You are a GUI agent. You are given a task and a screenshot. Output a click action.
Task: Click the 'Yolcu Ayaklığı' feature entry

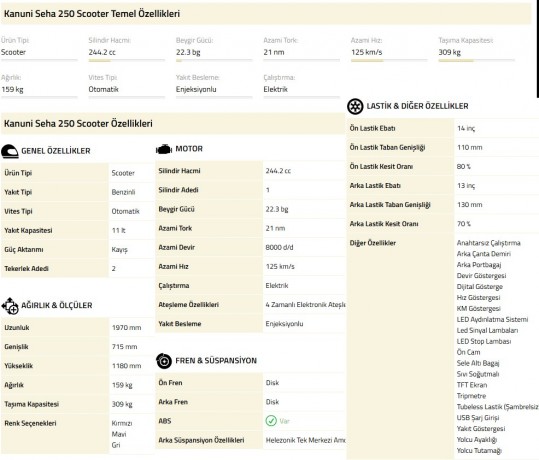[477, 440]
